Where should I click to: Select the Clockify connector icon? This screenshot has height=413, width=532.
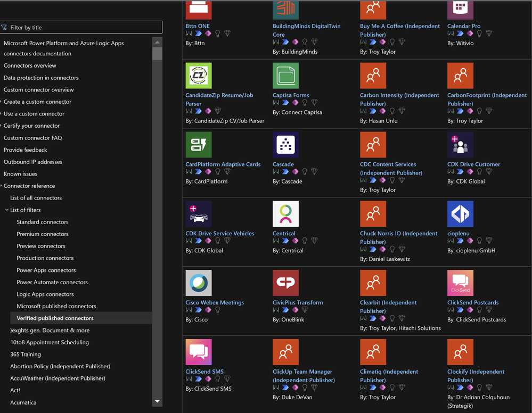[x=460, y=352]
